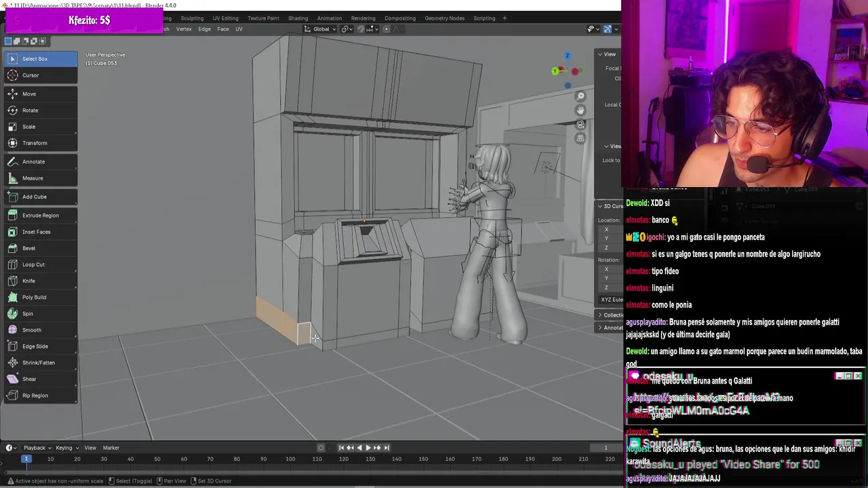
Task: Jump to the last frame
Action: [387, 447]
